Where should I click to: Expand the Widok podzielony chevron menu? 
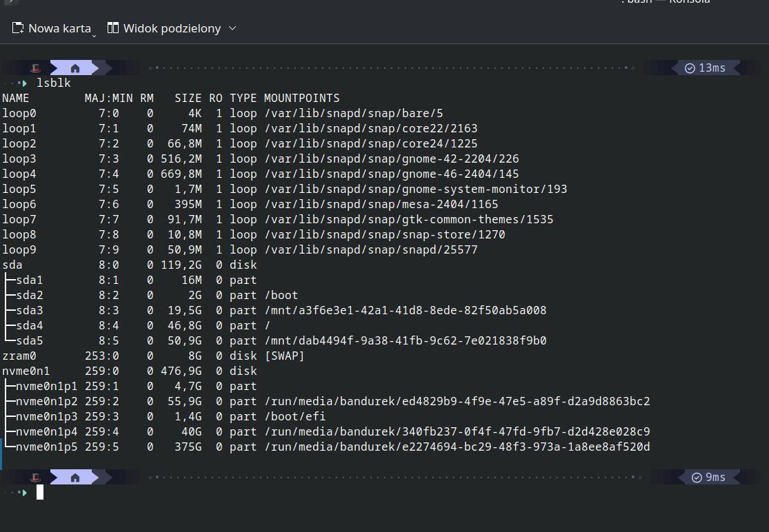click(x=232, y=28)
